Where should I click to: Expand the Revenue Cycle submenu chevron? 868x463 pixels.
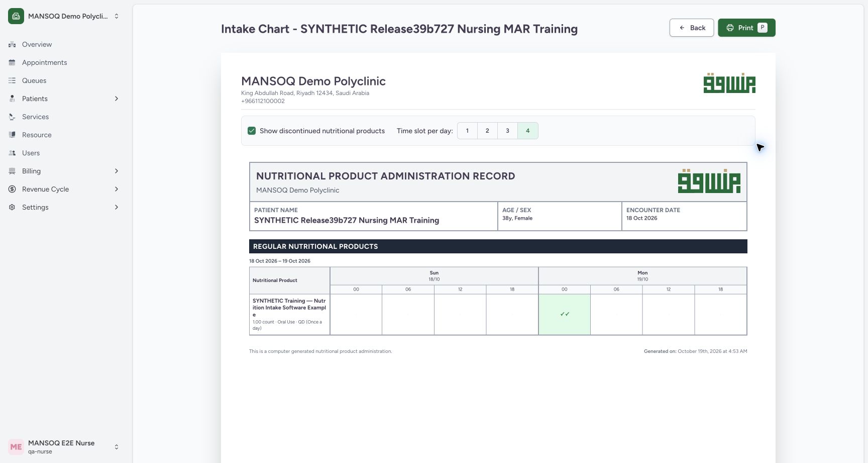[x=117, y=189]
